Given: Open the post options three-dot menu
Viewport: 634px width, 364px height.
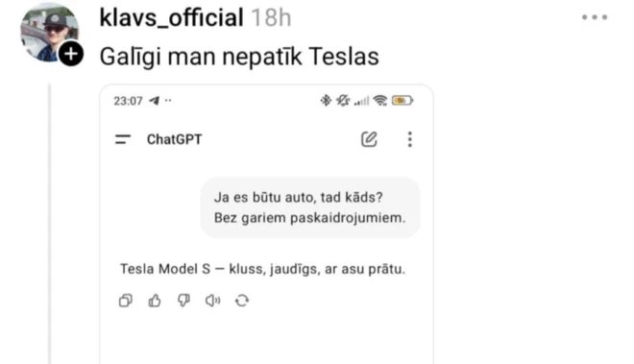Looking at the screenshot, I should pos(595,17).
